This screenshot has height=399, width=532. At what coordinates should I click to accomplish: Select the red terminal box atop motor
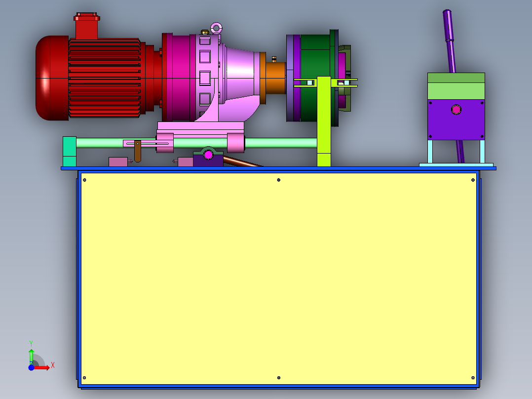point(87,26)
